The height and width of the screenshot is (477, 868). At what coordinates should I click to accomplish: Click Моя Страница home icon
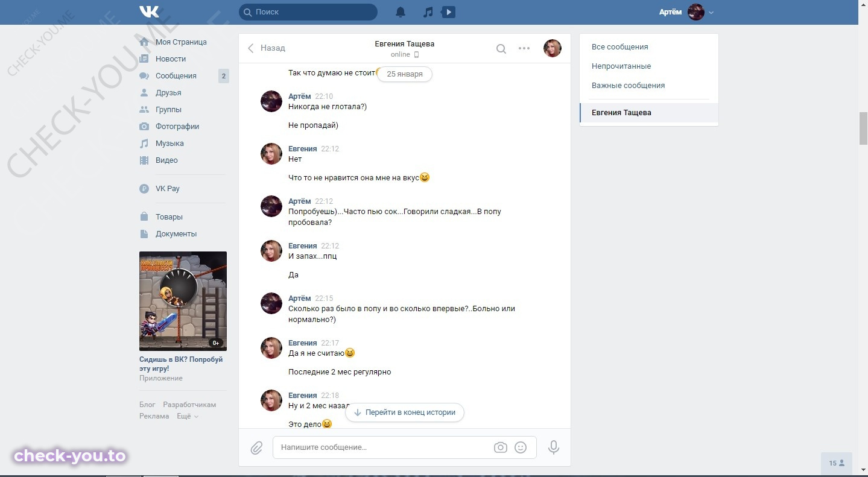[x=144, y=42]
